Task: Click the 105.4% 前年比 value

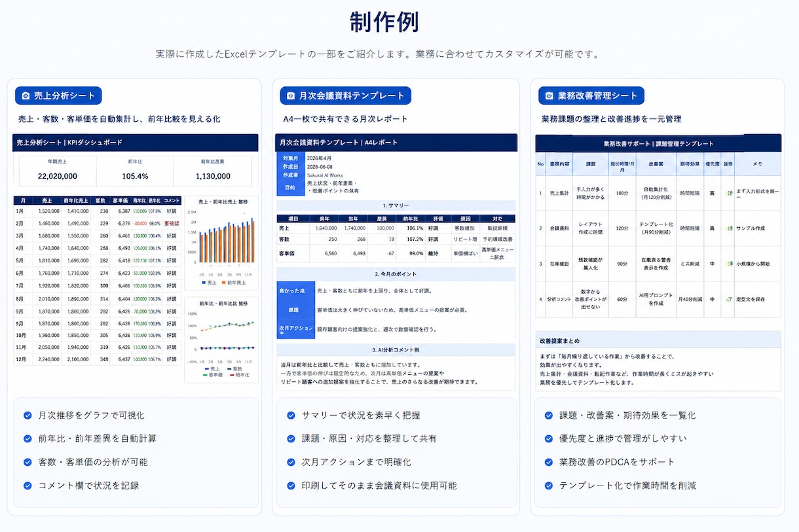Action: [x=135, y=176]
